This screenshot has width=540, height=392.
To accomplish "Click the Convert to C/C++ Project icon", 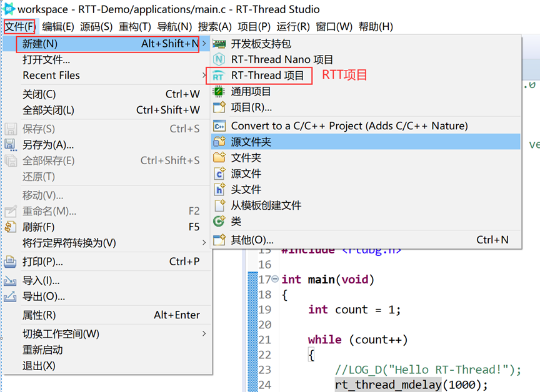I will (x=219, y=126).
